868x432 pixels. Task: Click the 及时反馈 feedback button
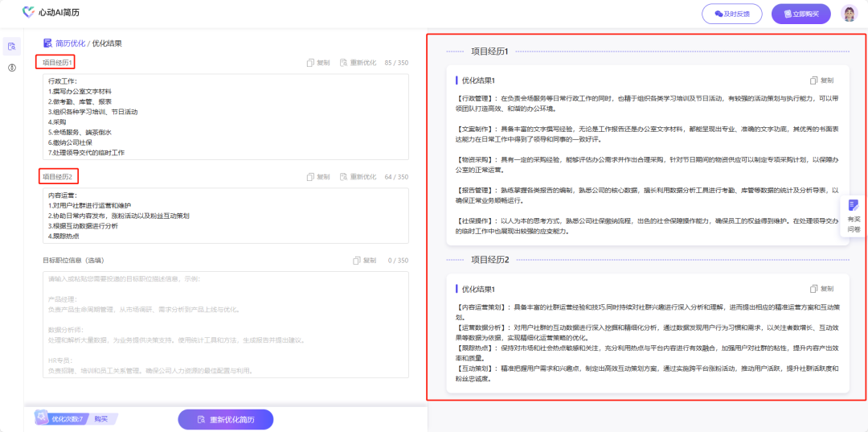(x=731, y=14)
